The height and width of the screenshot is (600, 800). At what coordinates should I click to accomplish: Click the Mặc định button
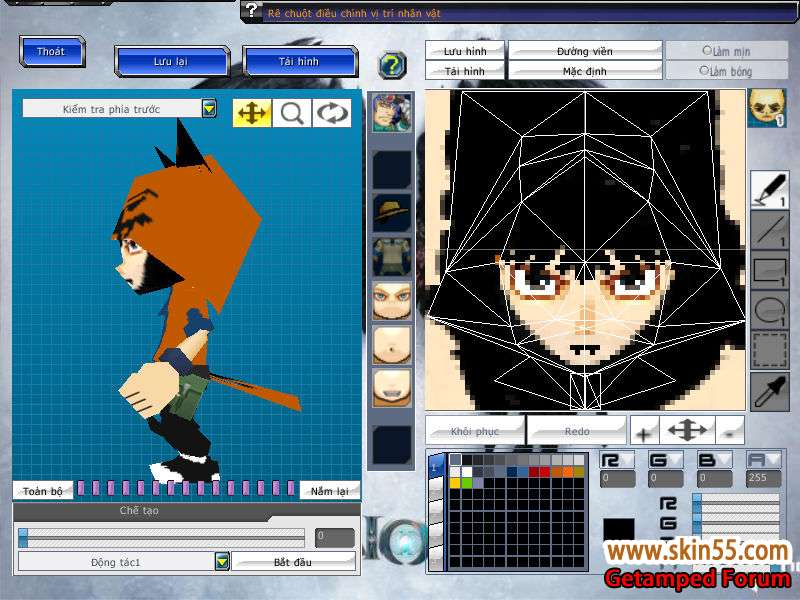click(x=585, y=71)
